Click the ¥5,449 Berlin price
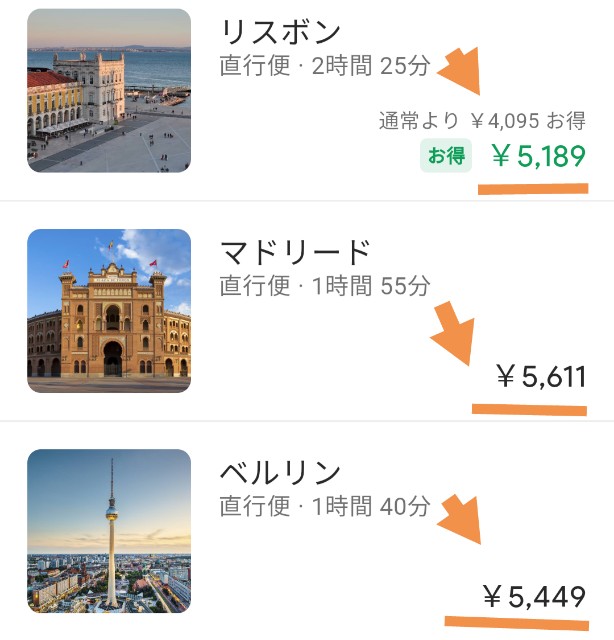614x640 pixels. coord(533,598)
